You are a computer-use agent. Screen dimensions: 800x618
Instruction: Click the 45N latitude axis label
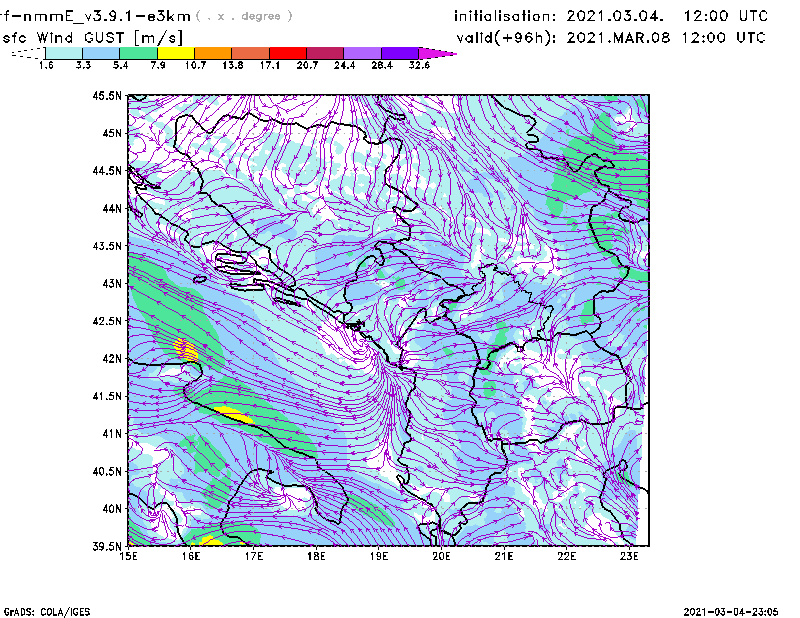coord(112,133)
